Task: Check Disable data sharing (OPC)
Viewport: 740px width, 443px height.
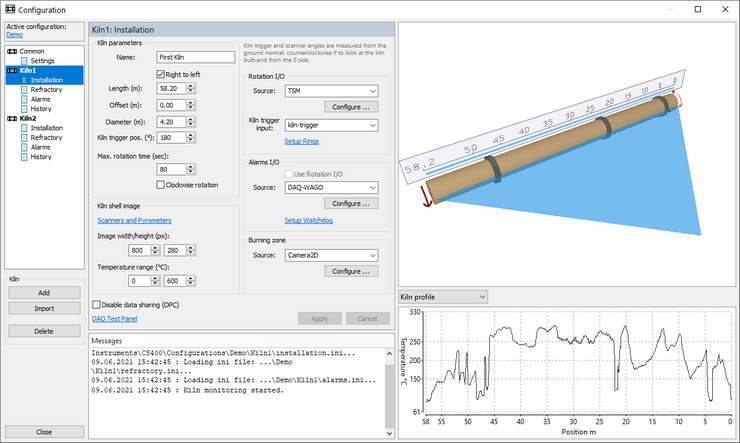Action: click(x=96, y=304)
